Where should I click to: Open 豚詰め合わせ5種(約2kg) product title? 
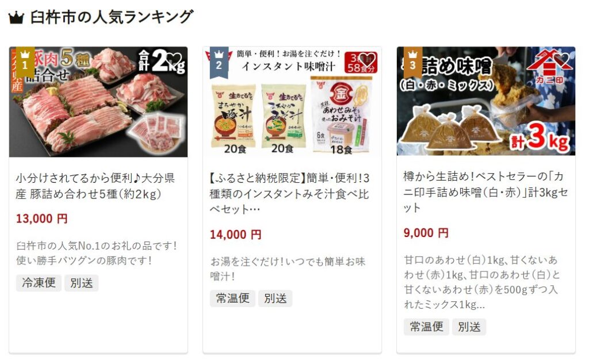pos(95,186)
